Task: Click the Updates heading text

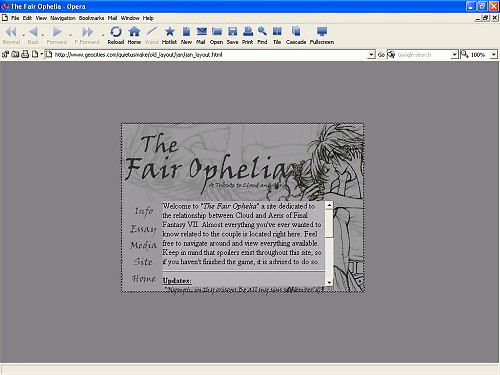Action: [177, 281]
